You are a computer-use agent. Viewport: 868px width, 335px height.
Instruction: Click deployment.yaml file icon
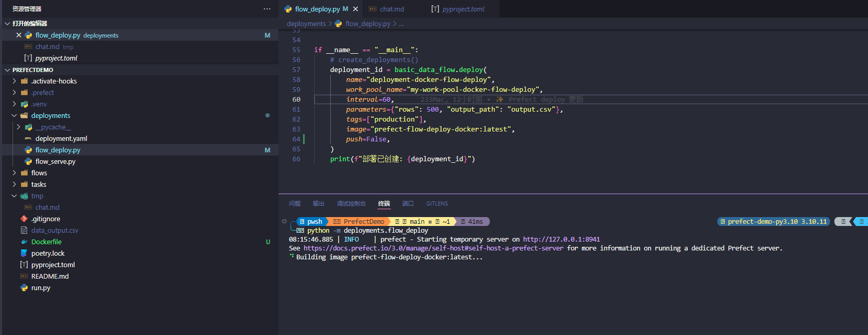point(28,138)
